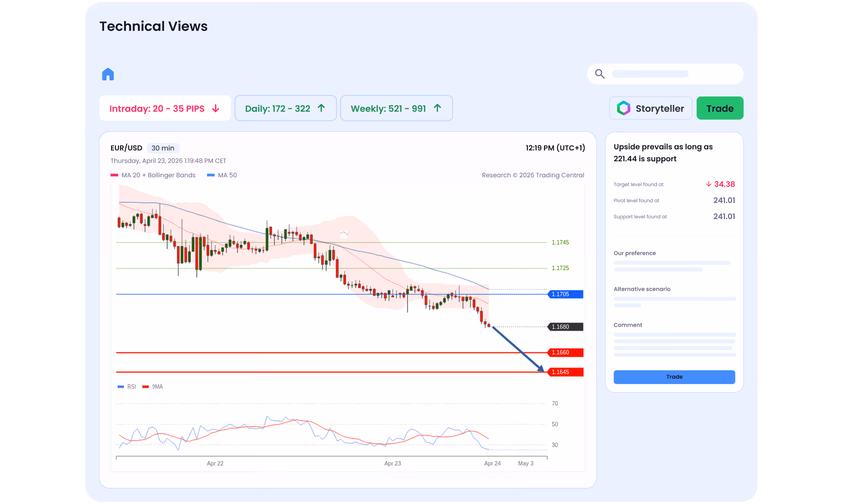
Task: Open the Weekly: 521 - 991 tab
Action: pos(396,108)
